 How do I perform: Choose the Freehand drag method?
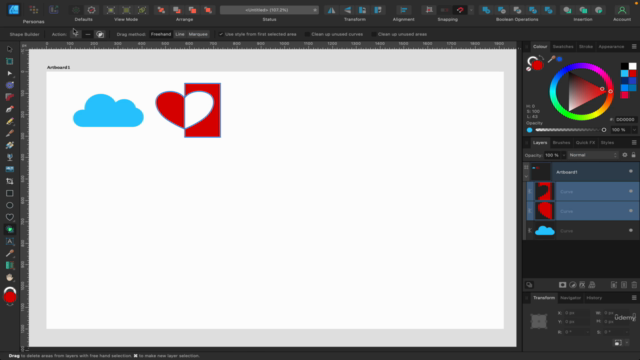pyautogui.click(x=161, y=34)
